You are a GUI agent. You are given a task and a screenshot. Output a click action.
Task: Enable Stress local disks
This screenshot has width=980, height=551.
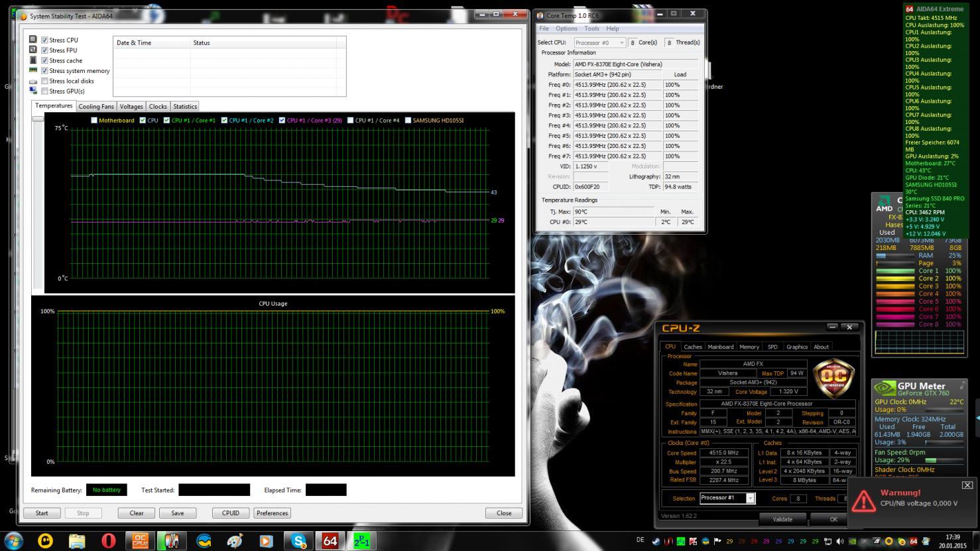pyautogui.click(x=44, y=81)
